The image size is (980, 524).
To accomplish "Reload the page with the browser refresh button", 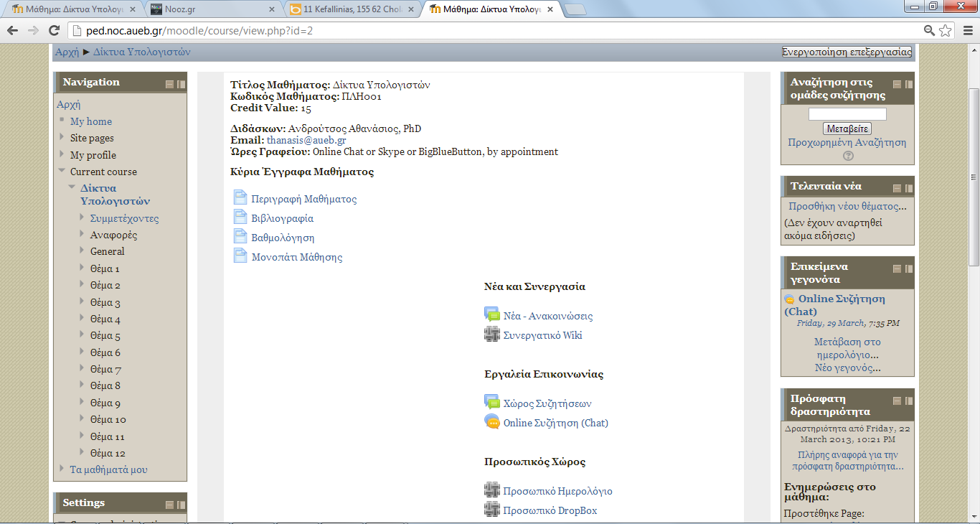I will pyautogui.click(x=54, y=30).
